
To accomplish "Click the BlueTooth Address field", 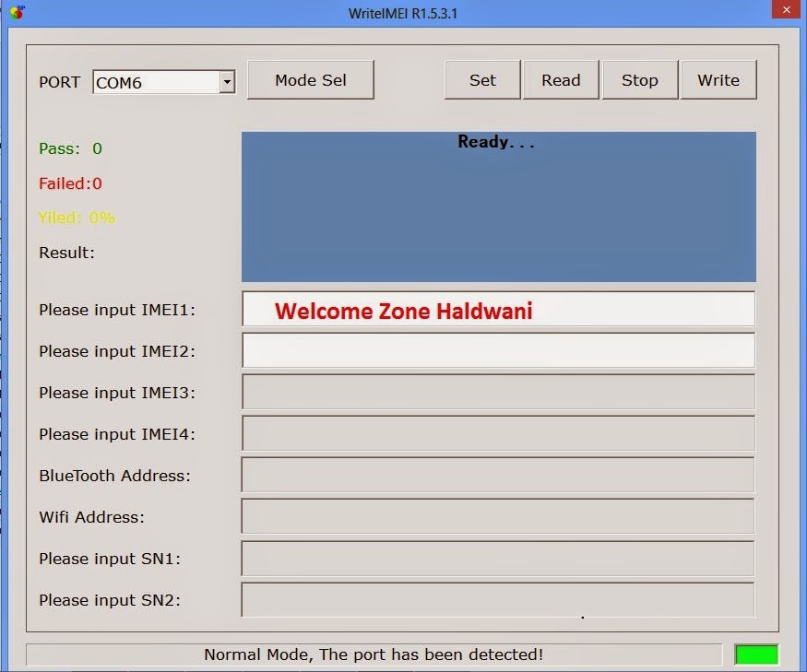I will click(498, 475).
